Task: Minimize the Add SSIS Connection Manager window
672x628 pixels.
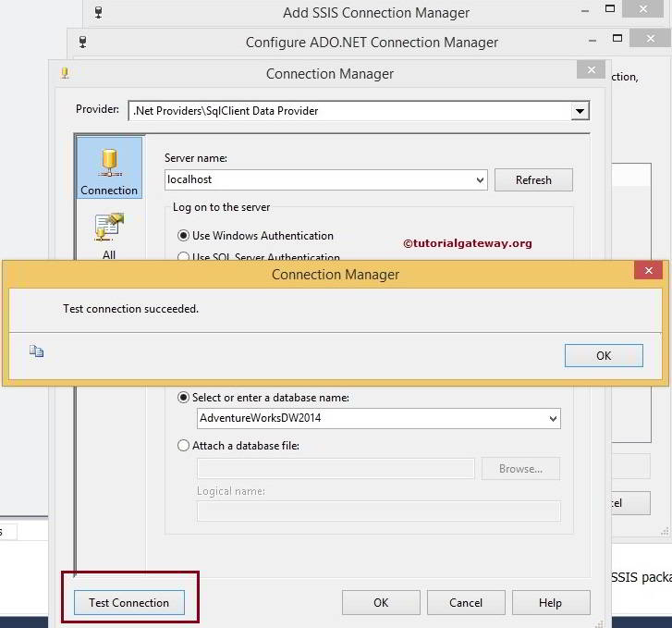Action: (585, 11)
